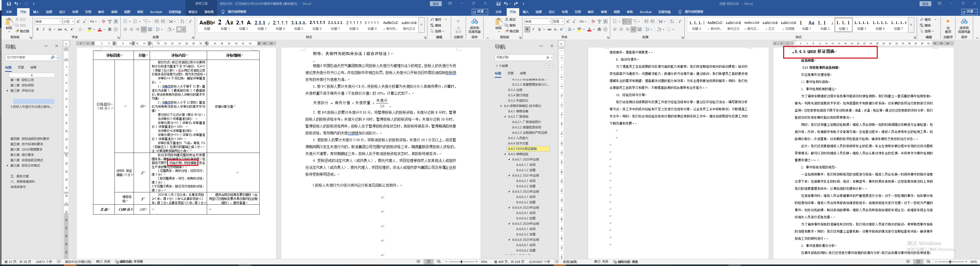Clear 风险识别 search in right navigation pane
This screenshot has height=266, width=980.
[548, 57]
